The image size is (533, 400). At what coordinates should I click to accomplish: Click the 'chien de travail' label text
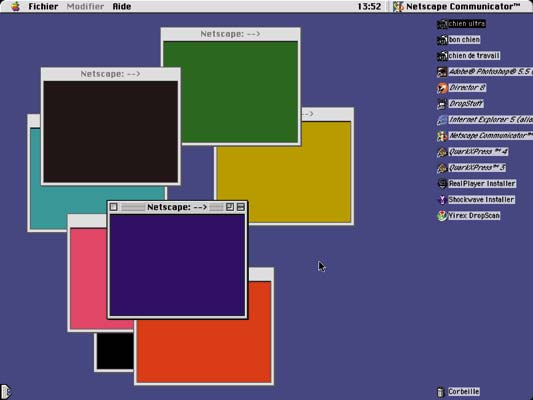point(474,56)
